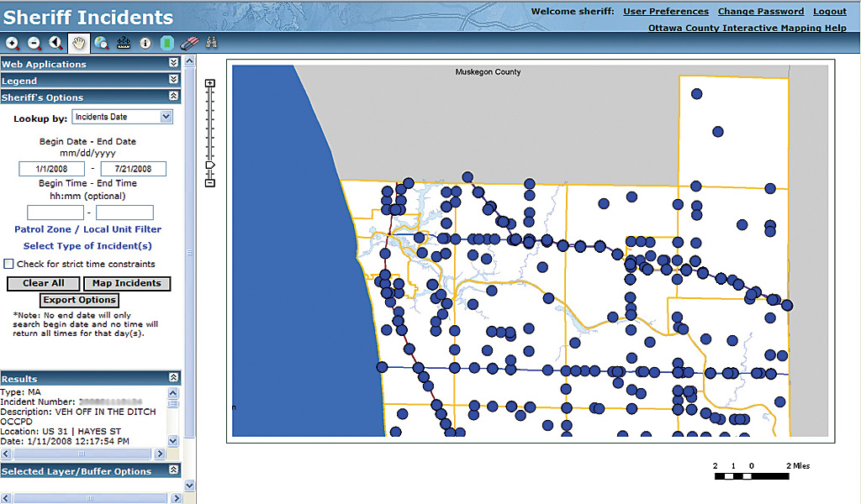Click the map zoom slider handle
Viewport: 861px width, 504px height.
click(x=210, y=165)
